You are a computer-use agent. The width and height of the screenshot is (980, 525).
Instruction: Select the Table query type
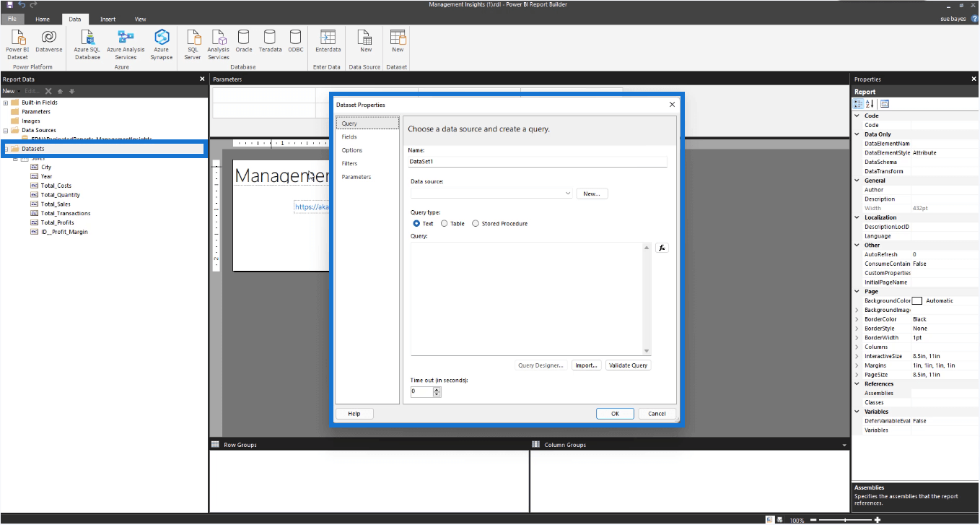click(x=445, y=224)
